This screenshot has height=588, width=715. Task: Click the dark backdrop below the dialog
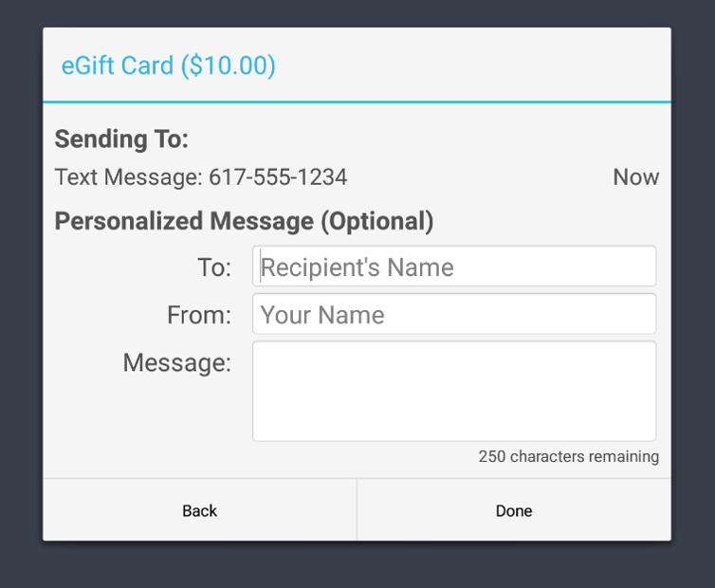[357, 565]
